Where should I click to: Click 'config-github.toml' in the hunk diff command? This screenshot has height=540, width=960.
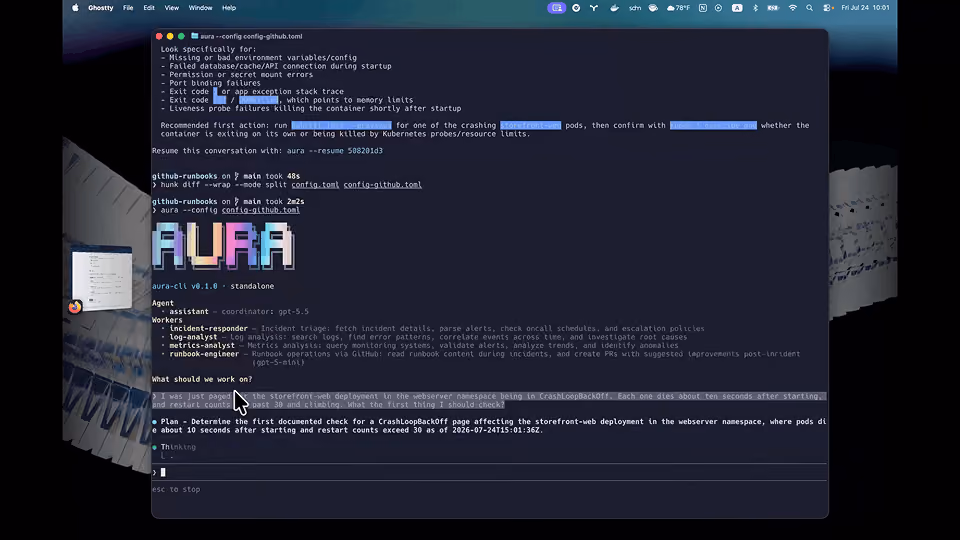(x=382, y=184)
